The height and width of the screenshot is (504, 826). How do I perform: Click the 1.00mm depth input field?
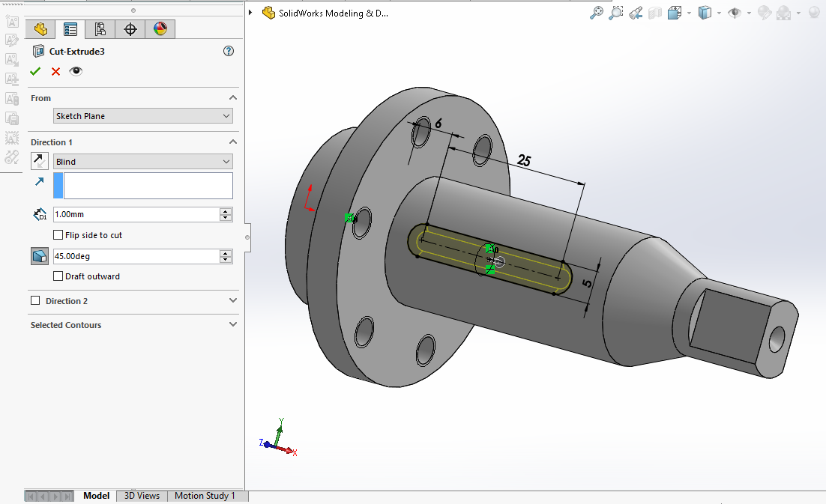pos(135,214)
